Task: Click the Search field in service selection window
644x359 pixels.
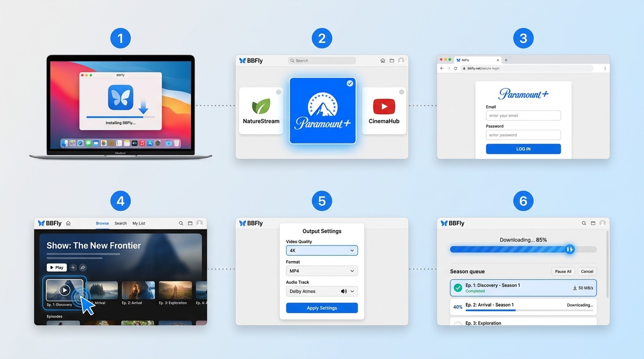Action: point(322,61)
